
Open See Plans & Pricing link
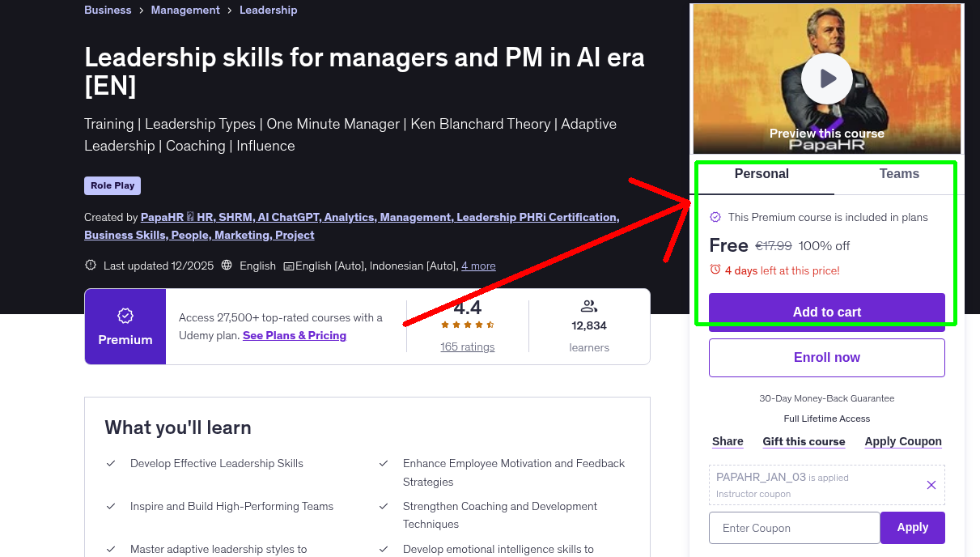[294, 335]
